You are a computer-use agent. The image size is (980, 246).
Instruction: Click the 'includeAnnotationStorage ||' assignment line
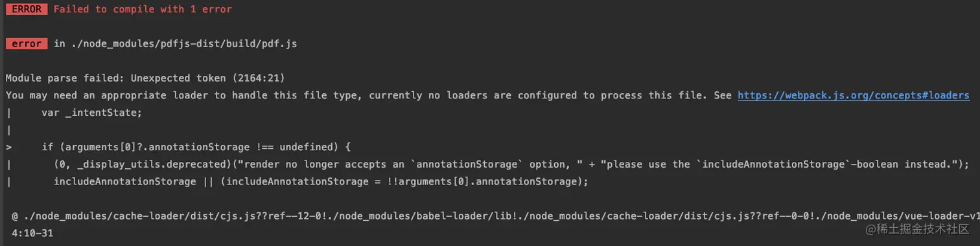point(320,182)
